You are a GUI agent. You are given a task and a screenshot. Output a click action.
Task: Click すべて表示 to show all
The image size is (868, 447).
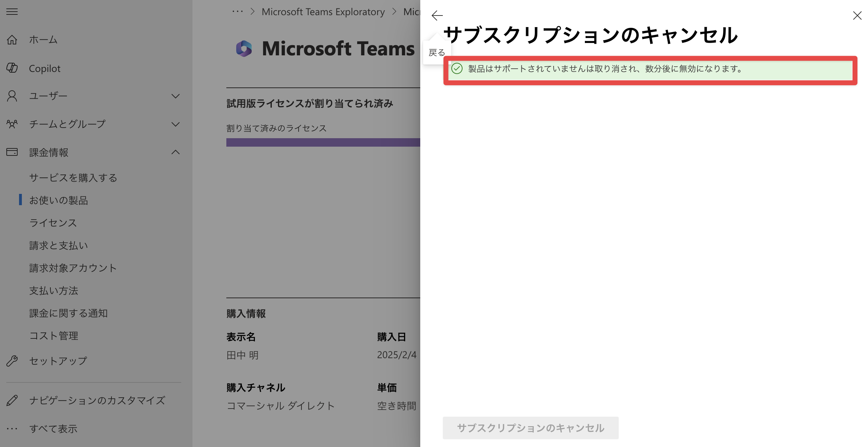coord(53,429)
